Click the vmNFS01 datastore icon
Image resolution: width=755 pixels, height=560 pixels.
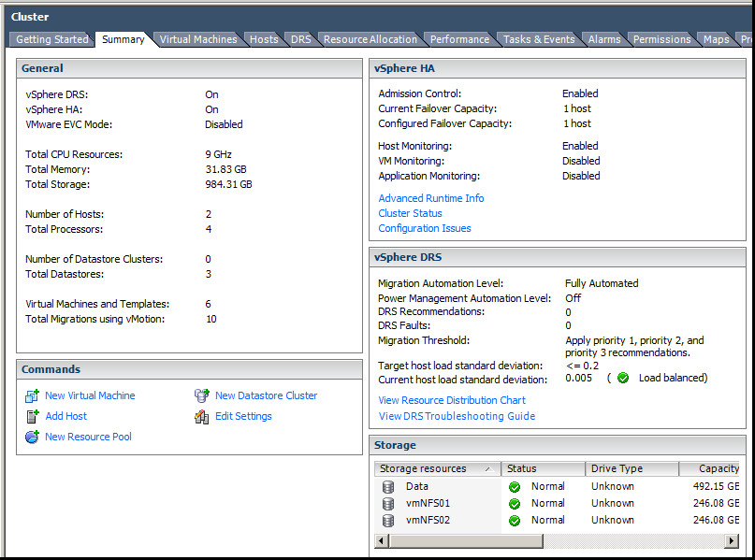pos(388,504)
